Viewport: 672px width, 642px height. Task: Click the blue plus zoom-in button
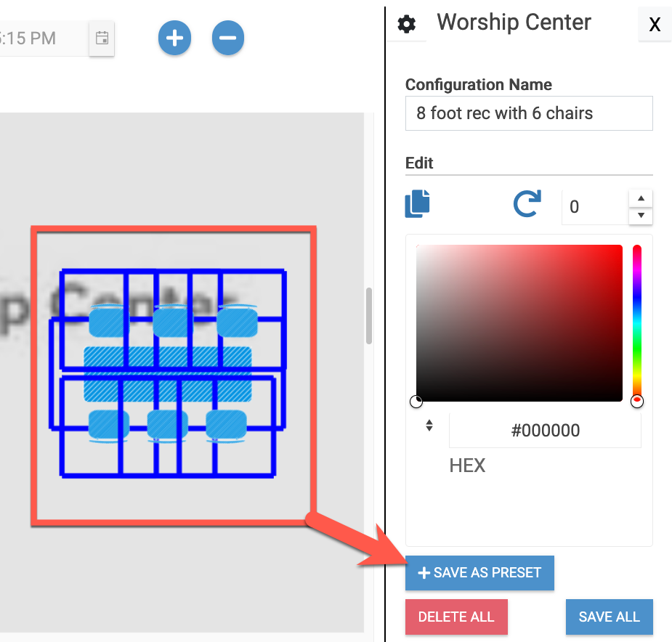point(174,38)
